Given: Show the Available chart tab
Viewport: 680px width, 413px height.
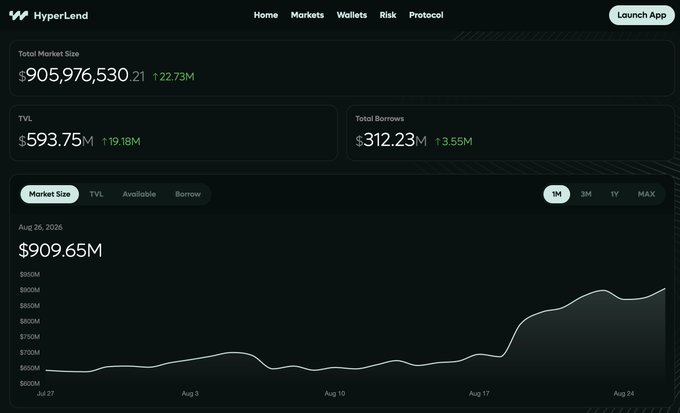Looking at the screenshot, I should pos(139,194).
